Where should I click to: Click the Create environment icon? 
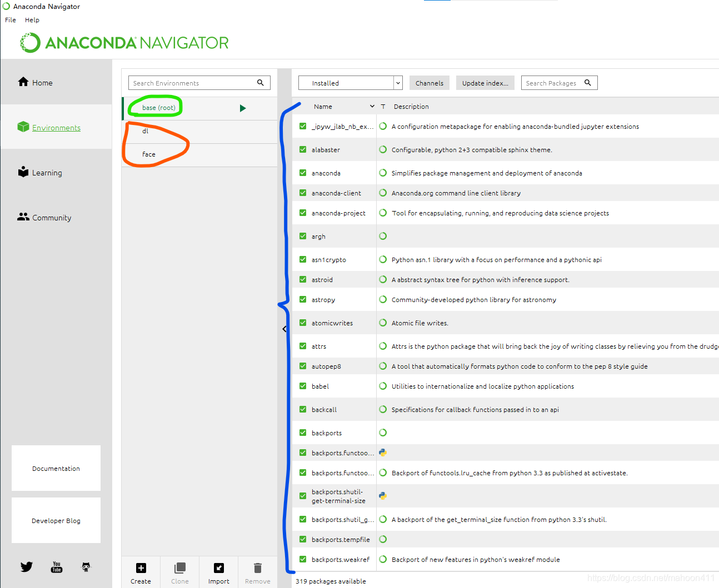tap(141, 568)
